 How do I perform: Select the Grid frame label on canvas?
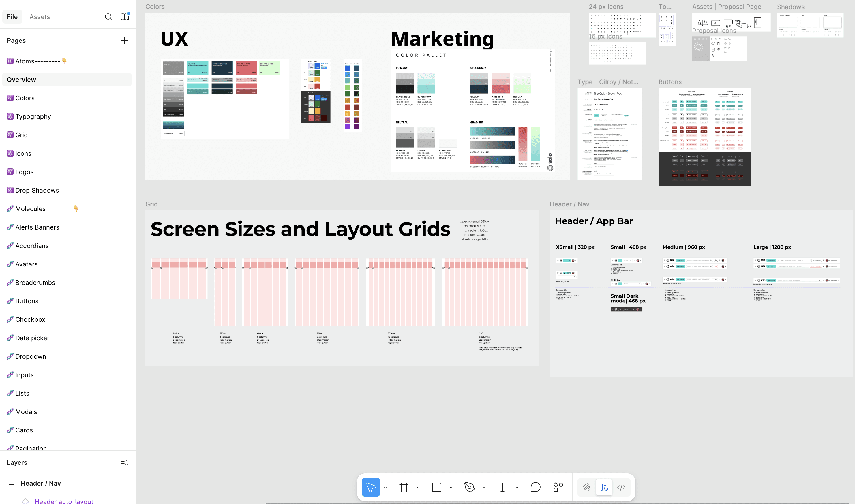[151, 204]
